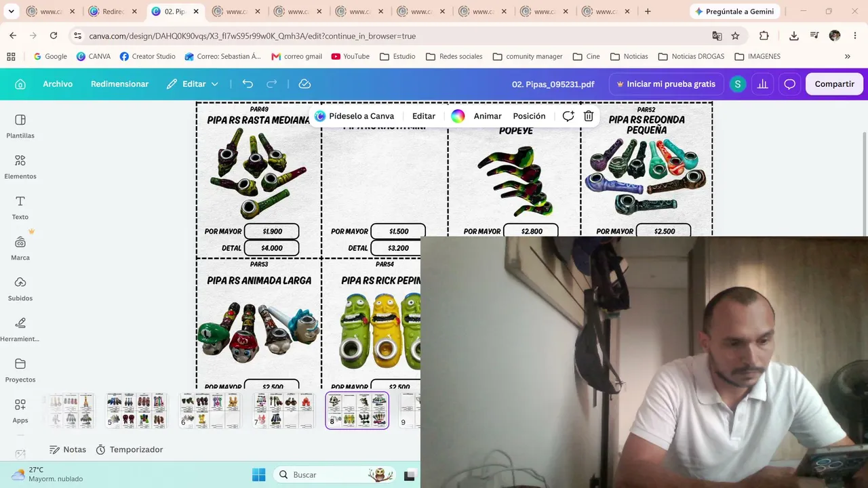Click the browser address bar URL

pyautogui.click(x=252, y=36)
